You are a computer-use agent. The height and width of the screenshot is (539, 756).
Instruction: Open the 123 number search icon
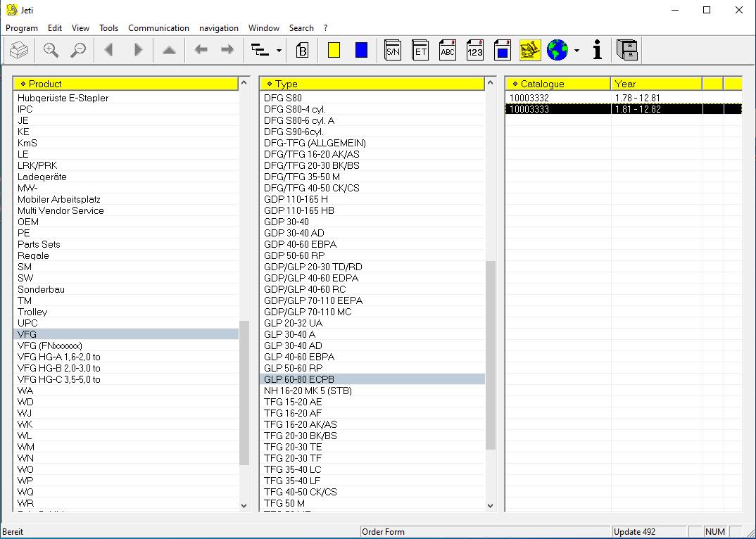[475, 50]
